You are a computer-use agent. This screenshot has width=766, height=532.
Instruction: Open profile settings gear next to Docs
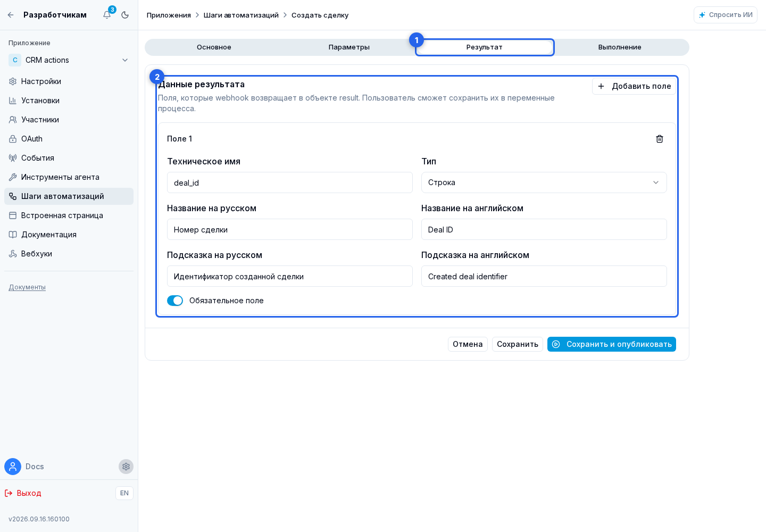point(126,467)
